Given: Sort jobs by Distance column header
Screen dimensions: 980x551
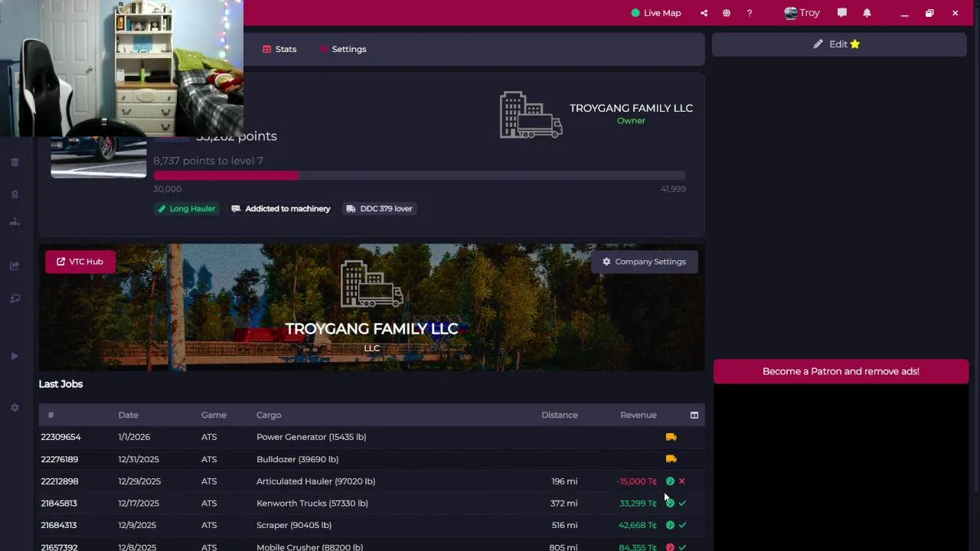Looking at the screenshot, I should click(x=560, y=415).
